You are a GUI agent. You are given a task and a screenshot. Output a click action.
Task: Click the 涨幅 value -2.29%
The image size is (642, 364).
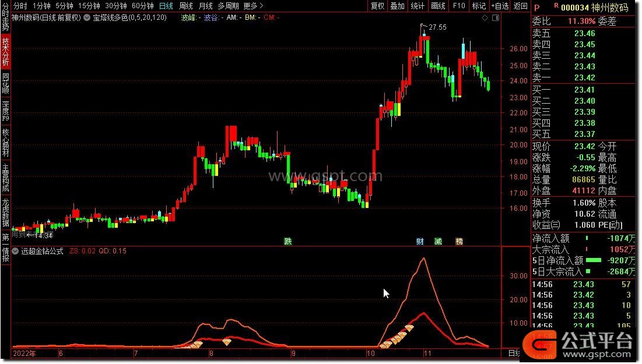(583, 168)
